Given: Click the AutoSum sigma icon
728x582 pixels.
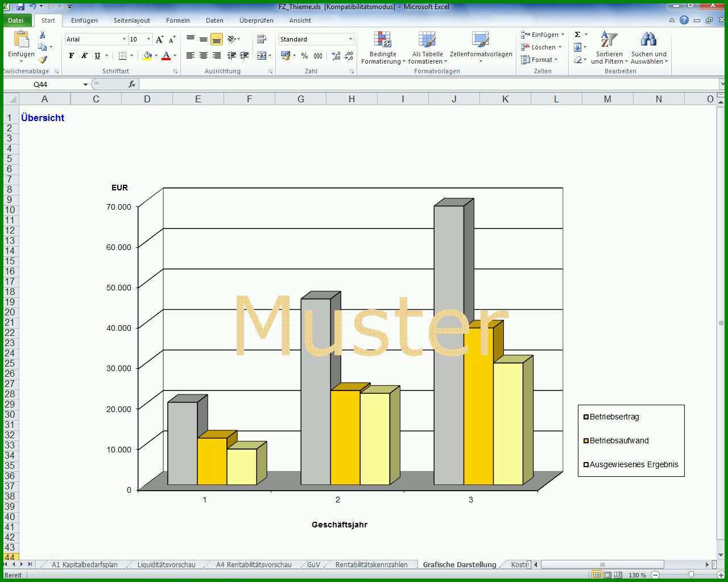Looking at the screenshot, I should pos(578,35).
